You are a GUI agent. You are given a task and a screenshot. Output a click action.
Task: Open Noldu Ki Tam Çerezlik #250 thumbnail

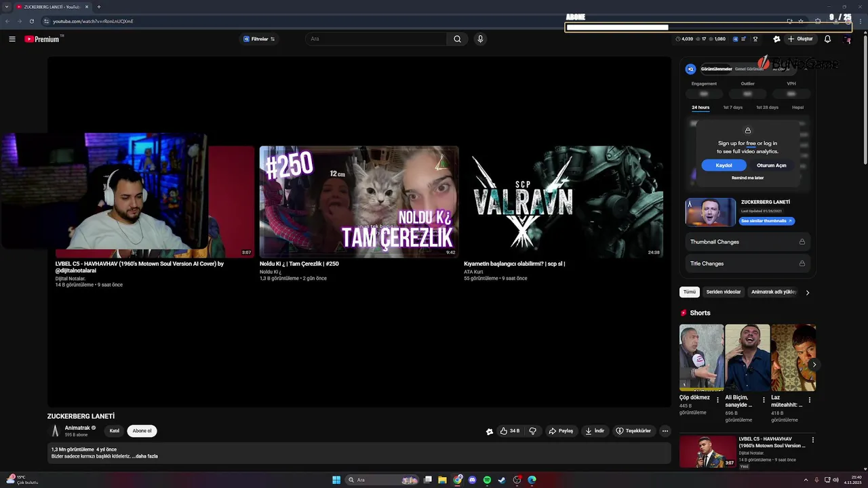[x=359, y=202]
